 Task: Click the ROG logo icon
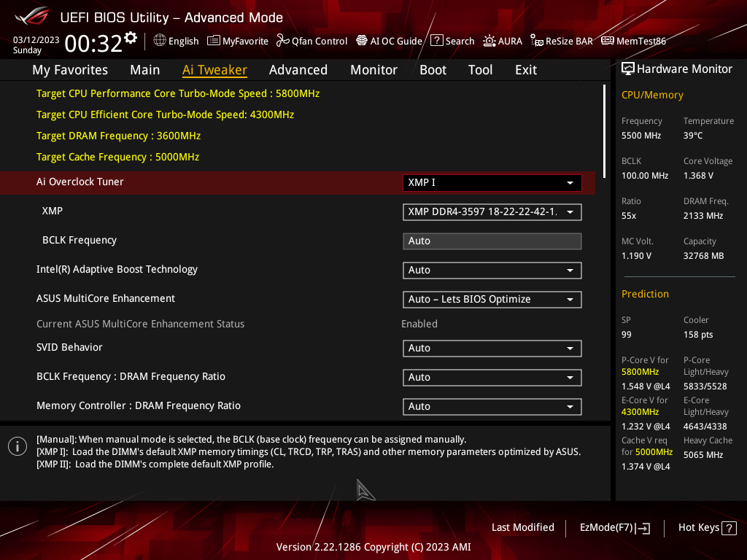point(32,16)
